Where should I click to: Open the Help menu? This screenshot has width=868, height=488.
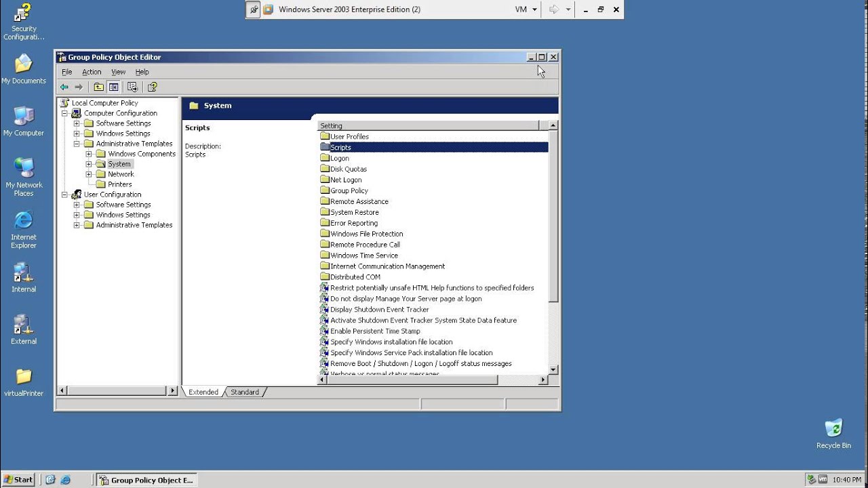pos(142,72)
